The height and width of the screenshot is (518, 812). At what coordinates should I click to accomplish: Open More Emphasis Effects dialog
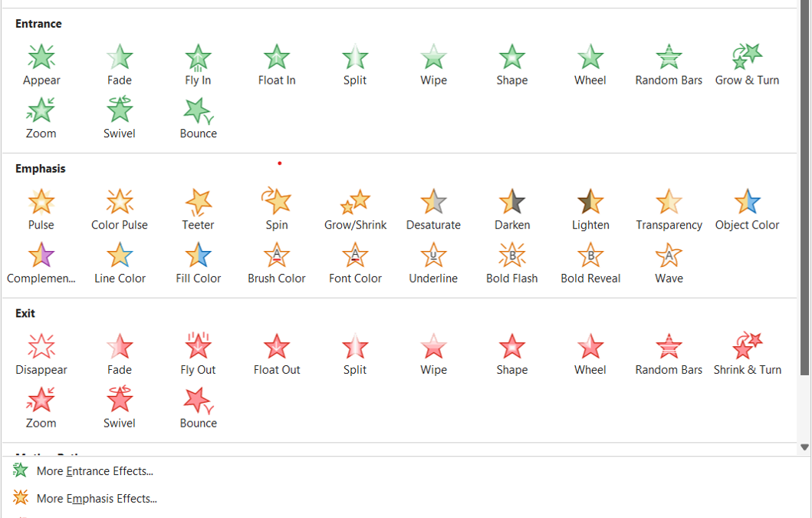(x=96, y=499)
